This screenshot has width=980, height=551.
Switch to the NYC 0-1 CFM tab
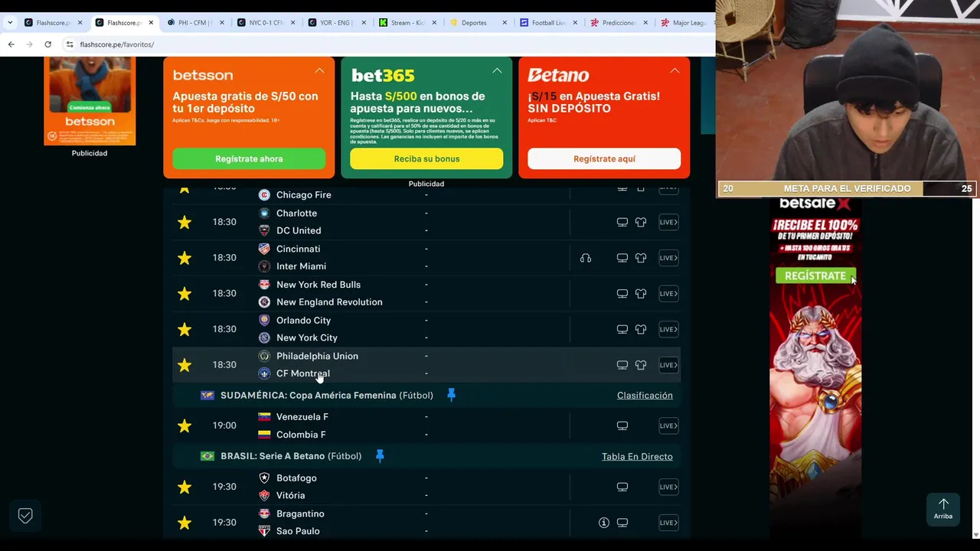click(x=265, y=23)
